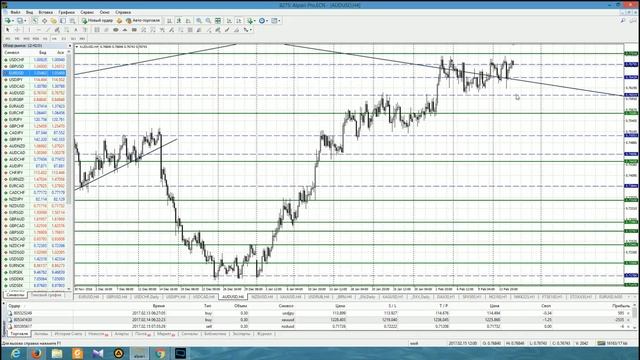The image size is (640, 360).
Task: Switch chart to bar chart
Action: [169, 20]
